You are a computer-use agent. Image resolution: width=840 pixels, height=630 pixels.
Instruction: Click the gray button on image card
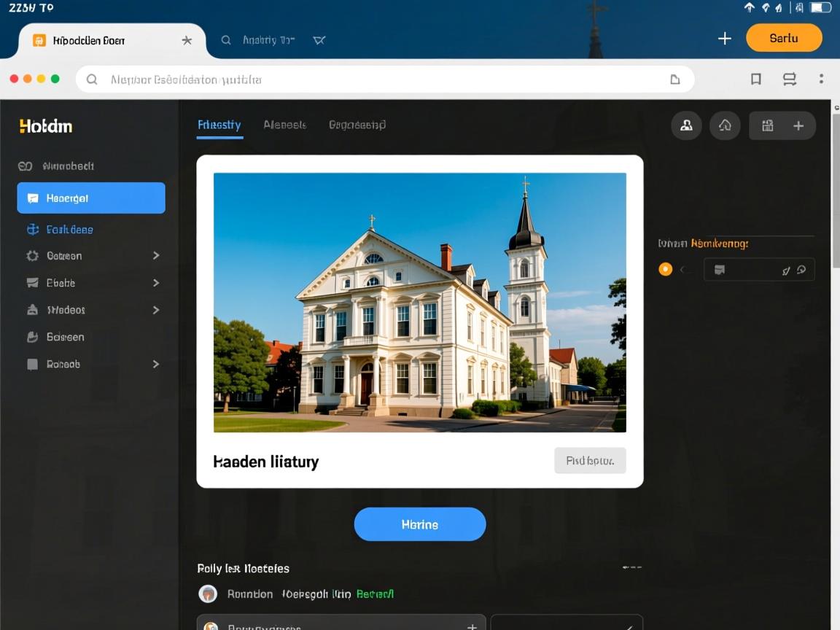590,461
